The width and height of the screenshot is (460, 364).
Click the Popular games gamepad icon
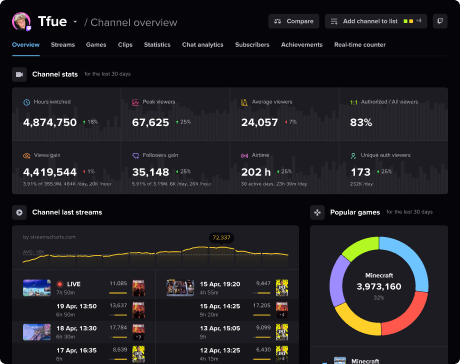(317, 212)
